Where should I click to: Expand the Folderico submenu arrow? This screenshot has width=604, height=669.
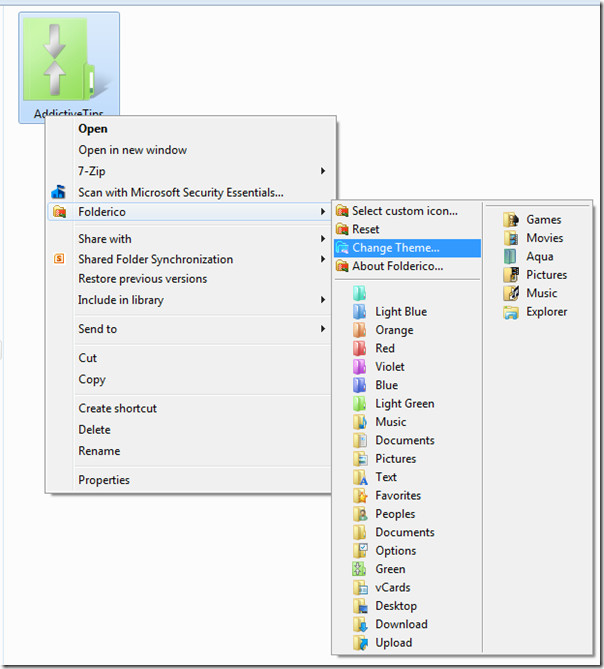[x=323, y=212]
